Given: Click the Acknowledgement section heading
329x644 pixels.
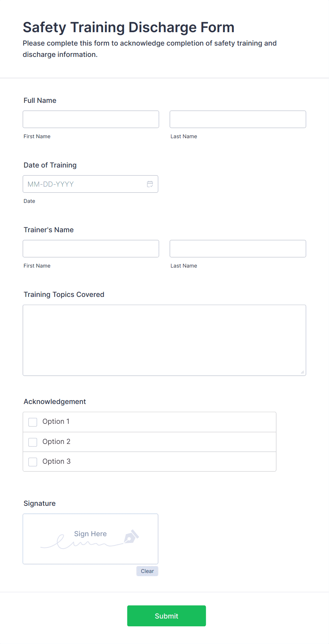Looking at the screenshot, I should pos(54,402).
